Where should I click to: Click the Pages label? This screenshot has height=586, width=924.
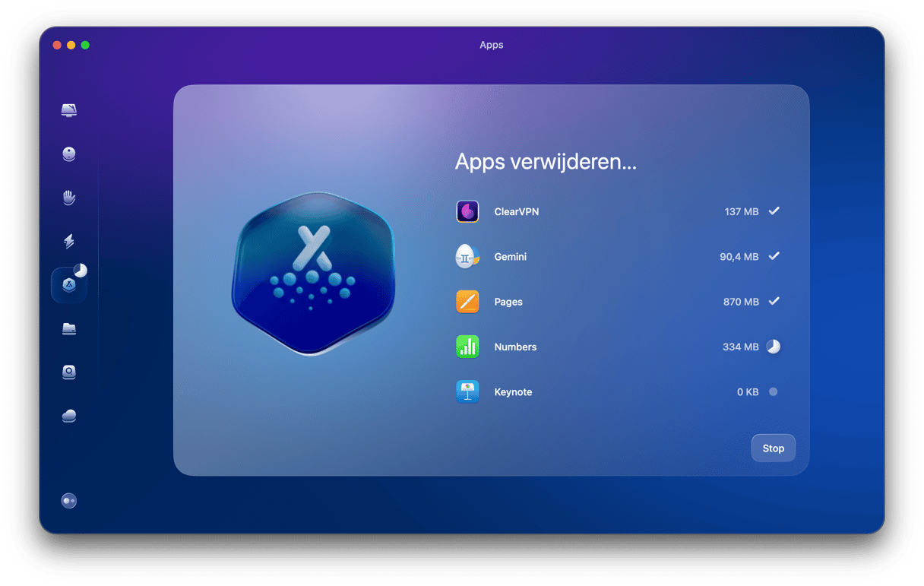click(508, 302)
